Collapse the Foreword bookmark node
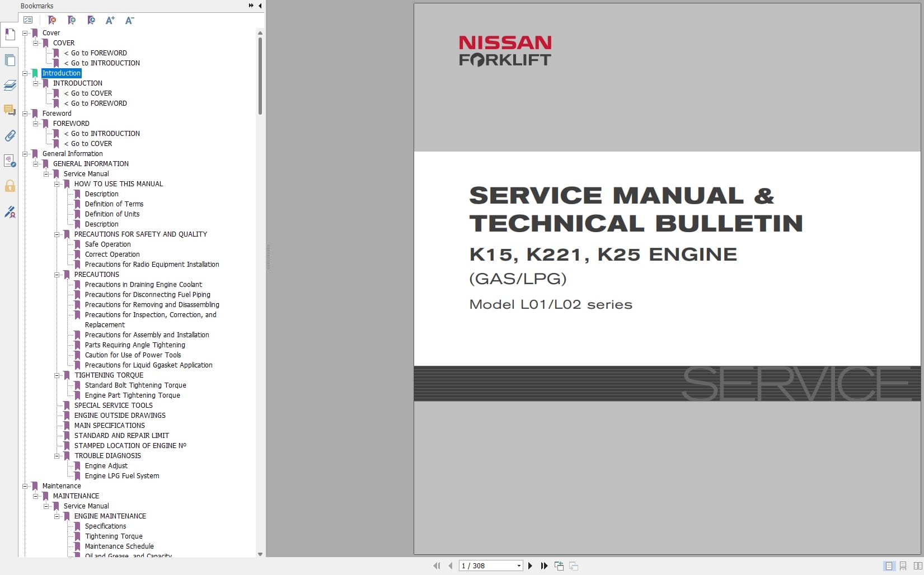This screenshot has height=575, width=924. point(25,114)
